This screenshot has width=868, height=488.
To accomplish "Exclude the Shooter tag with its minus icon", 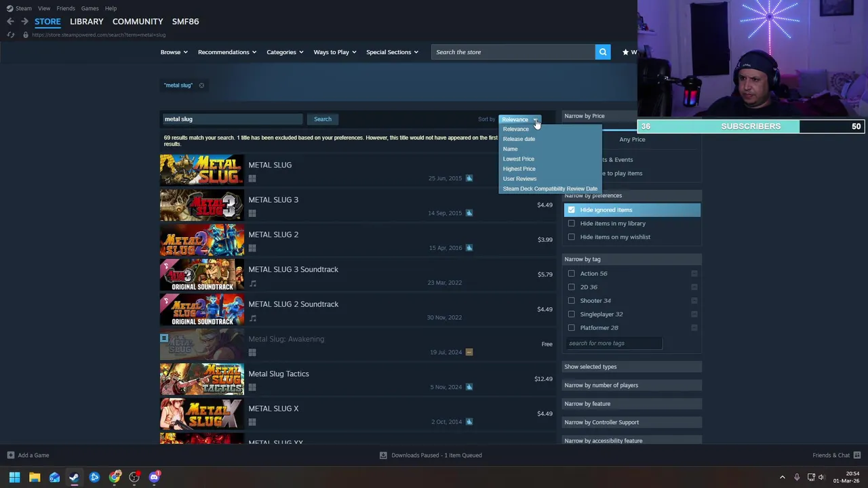I will click(x=694, y=300).
